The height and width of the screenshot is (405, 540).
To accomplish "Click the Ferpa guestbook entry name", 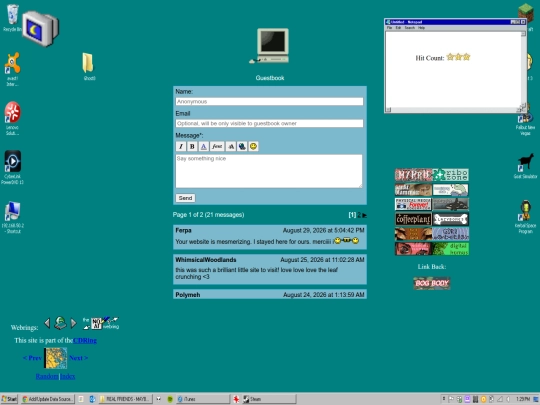I will click(183, 230).
